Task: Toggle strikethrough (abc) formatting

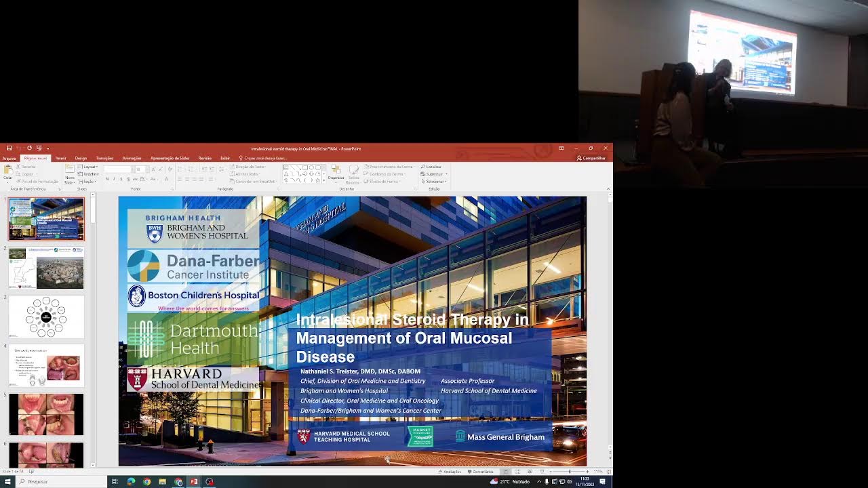Action: pos(136,179)
